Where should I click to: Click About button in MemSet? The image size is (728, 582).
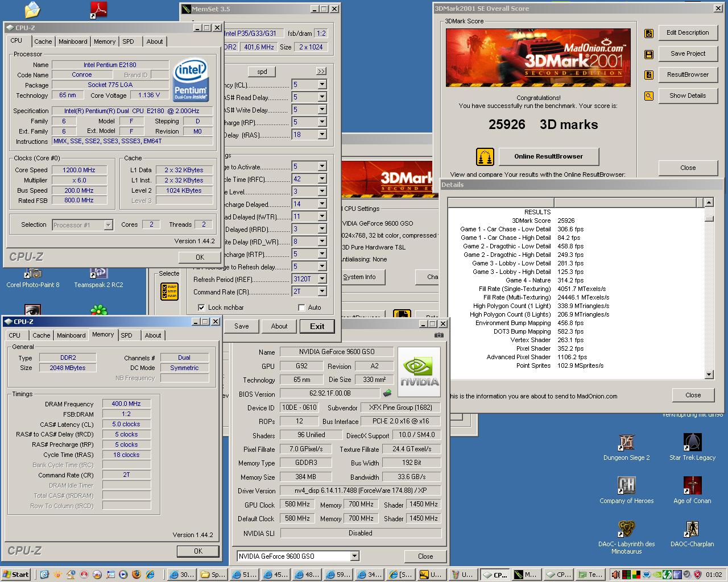click(x=279, y=326)
